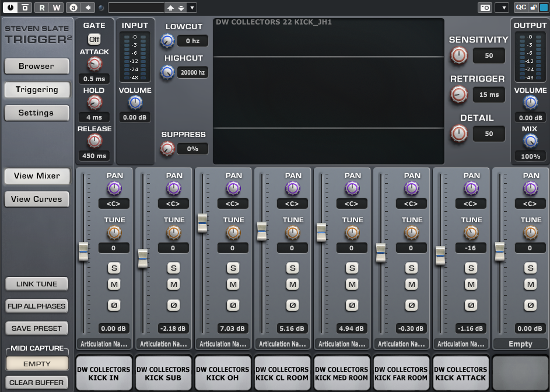Screen dimensions: 550x392
Task: Click the Read automation R icon
Action: 42,8
